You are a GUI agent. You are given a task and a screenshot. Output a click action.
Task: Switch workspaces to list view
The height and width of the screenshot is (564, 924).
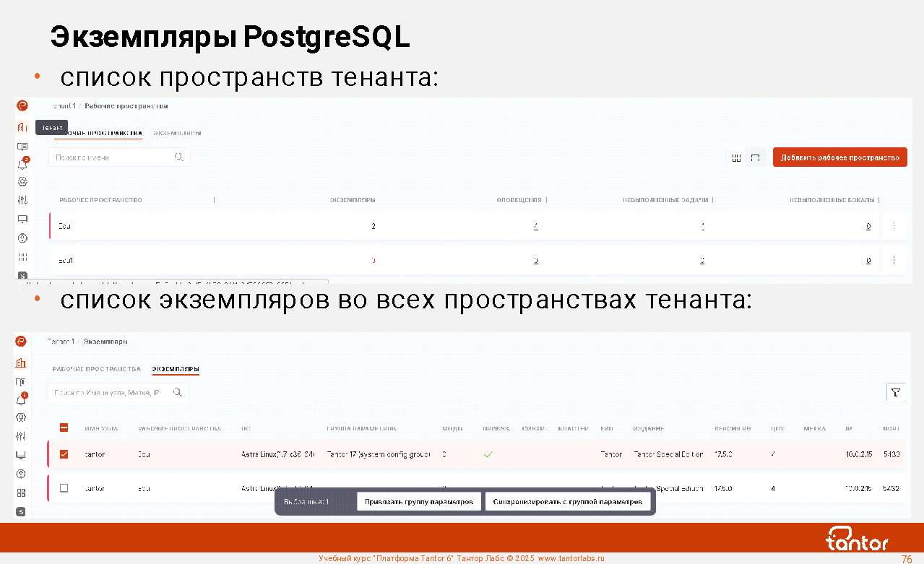point(756,157)
